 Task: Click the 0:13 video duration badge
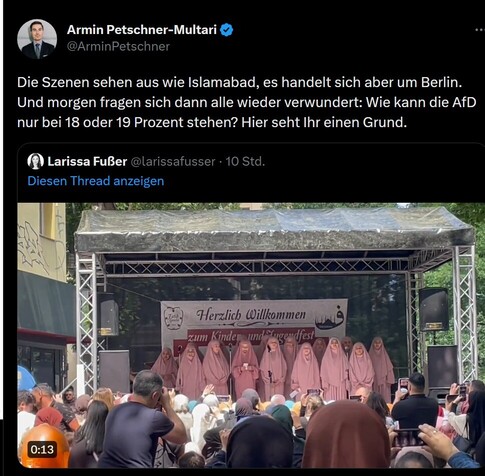[x=42, y=450]
